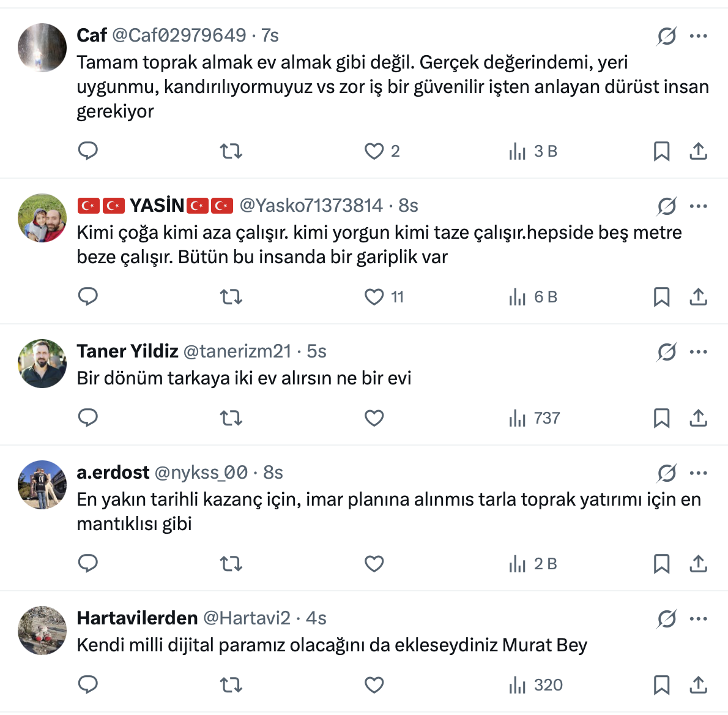This screenshot has width=728, height=715.
Task: Bookmark YASİN's tweet
Action: (x=661, y=297)
